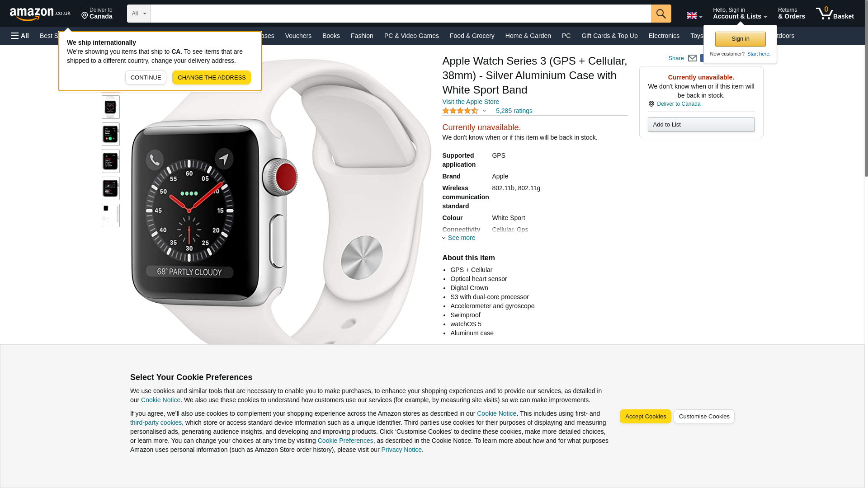
Task: Click the Accept Cookies button
Action: (x=645, y=417)
